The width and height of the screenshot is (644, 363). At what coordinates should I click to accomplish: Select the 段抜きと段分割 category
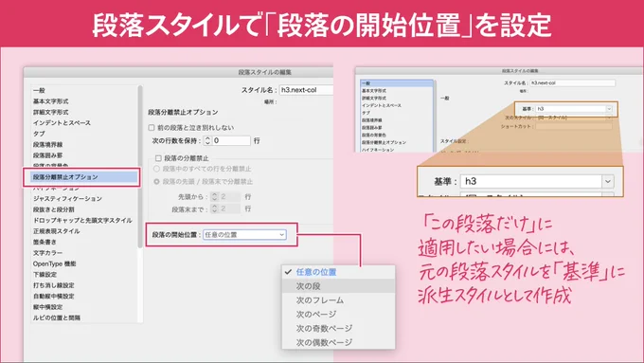click(x=54, y=209)
